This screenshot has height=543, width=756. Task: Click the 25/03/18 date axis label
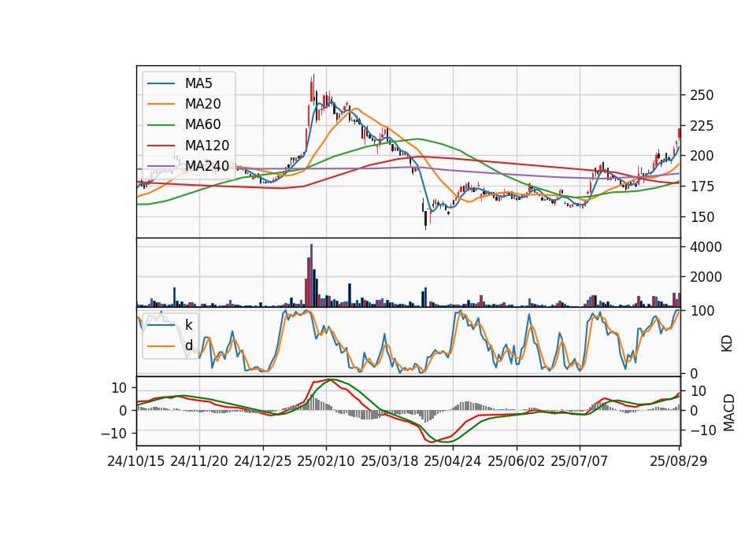tap(389, 461)
